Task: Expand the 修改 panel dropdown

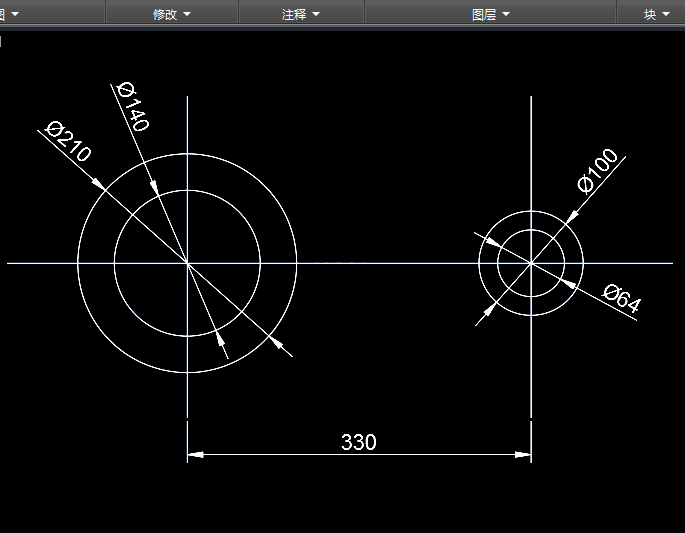Action: (187, 14)
